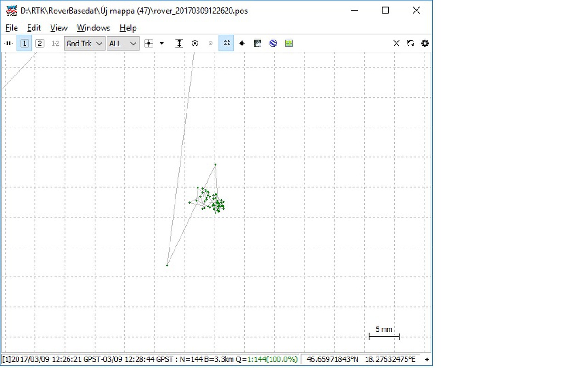Viewport: 588px width, 368px height.
Task: Click the small grayed circle toolbar icon
Action: pyautogui.click(x=211, y=43)
